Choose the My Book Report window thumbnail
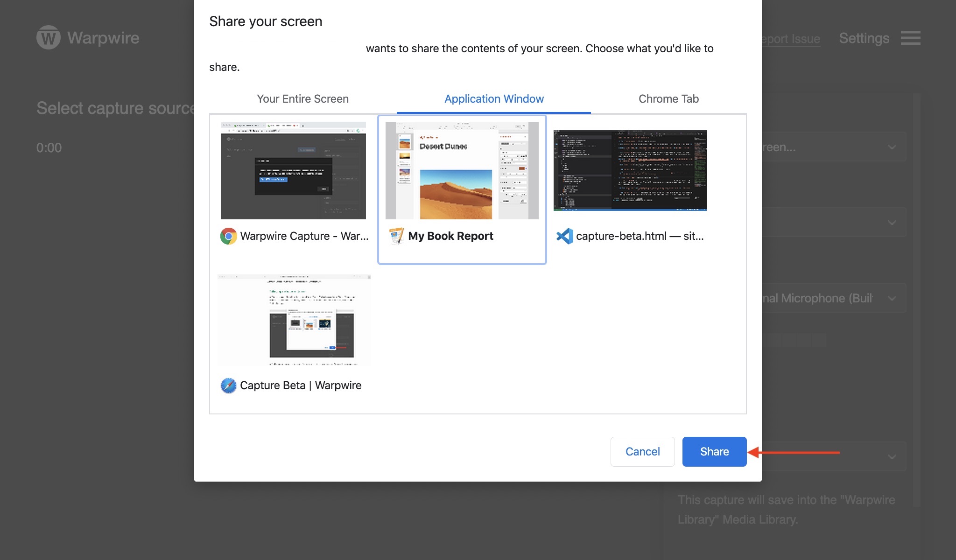The width and height of the screenshot is (956, 560). [x=462, y=171]
